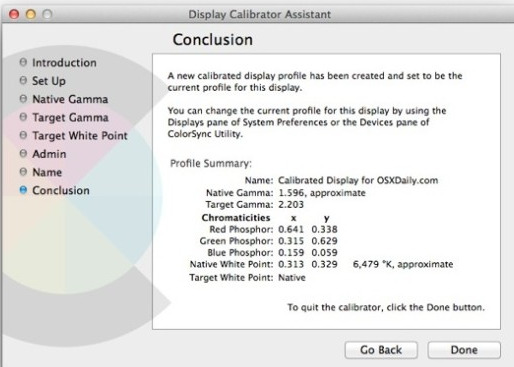Viewport: 514px width, 367px height.
Task: Click the 'A new calibrated display profile' paragraph
Action: (315, 82)
